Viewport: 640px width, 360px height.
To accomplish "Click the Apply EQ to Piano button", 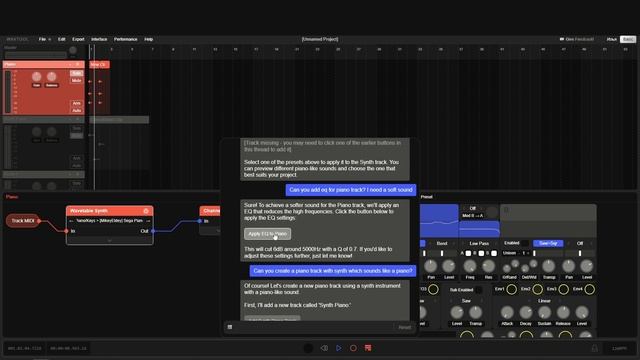I will click(267, 234).
